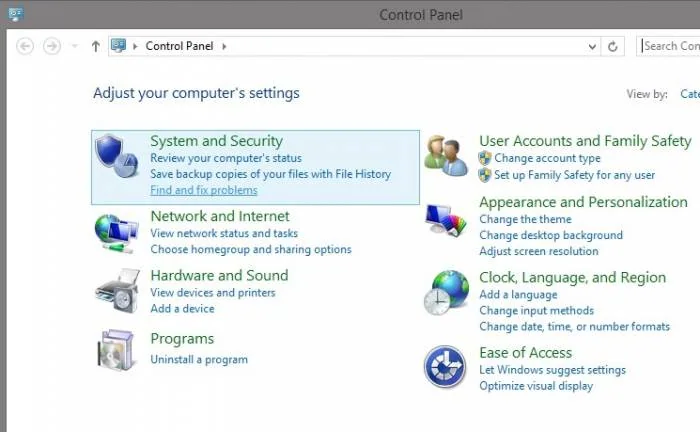This screenshot has width=700, height=432.
Task: Open Clock, Language, and Region heading
Action: (573, 278)
